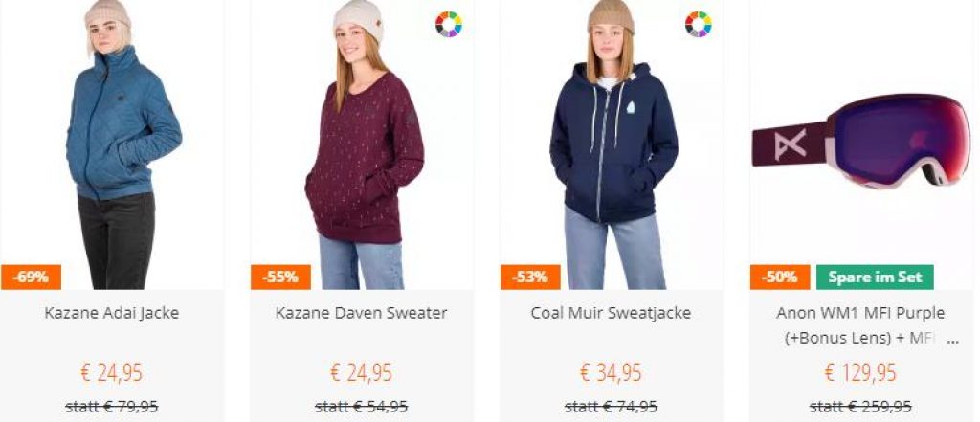980x422 pixels.
Task: Open color options on Kazane Daven Sweater
Action: pos(449,24)
